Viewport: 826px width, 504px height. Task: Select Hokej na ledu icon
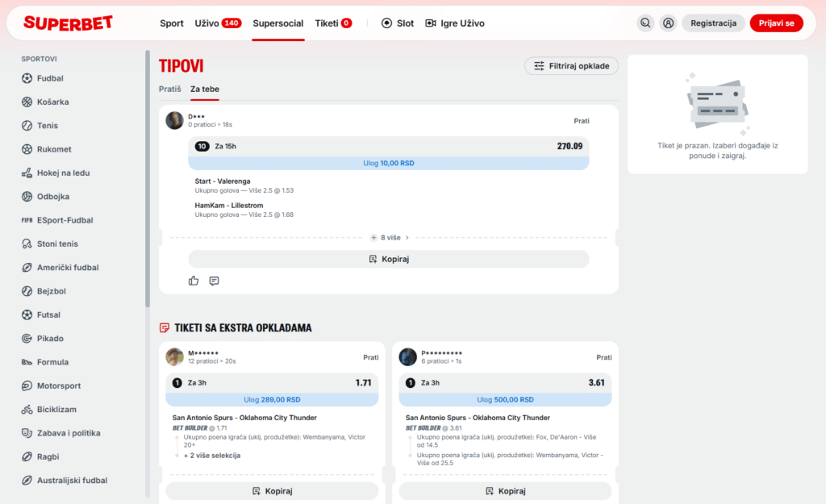coord(27,173)
